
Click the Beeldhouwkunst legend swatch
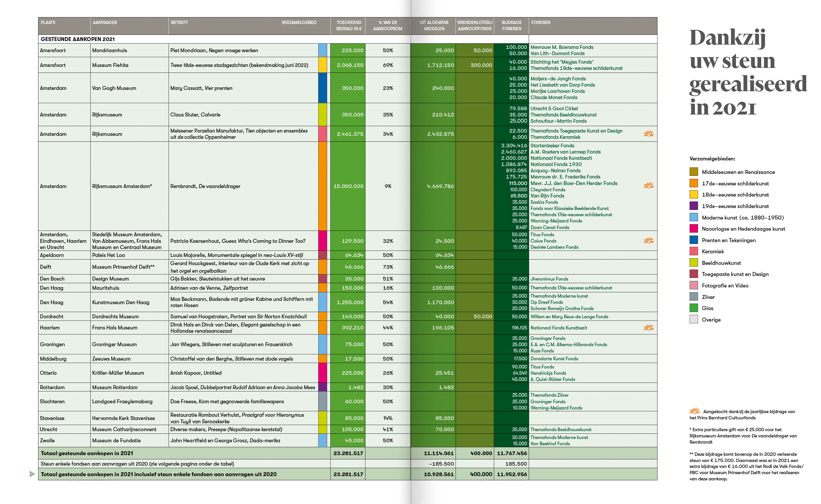(694, 263)
